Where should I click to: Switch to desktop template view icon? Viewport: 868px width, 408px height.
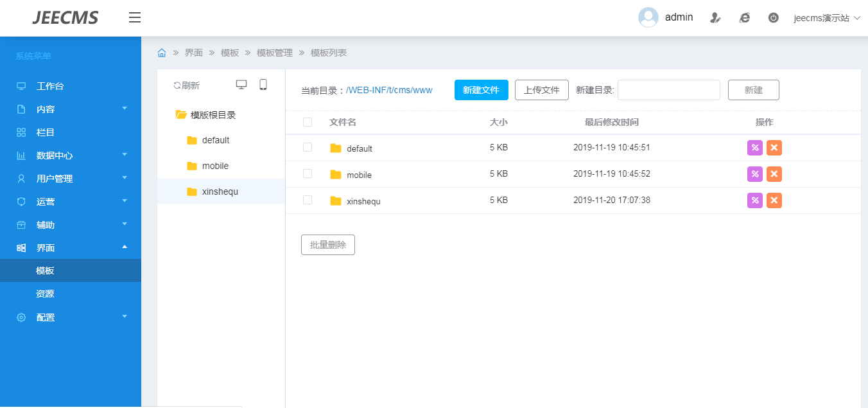pyautogui.click(x=241, y=85)
